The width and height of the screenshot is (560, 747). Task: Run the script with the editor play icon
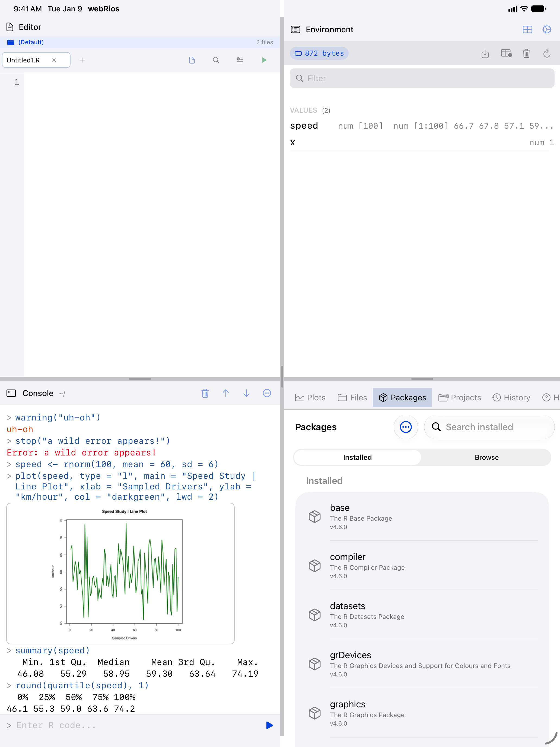point(264,60)
